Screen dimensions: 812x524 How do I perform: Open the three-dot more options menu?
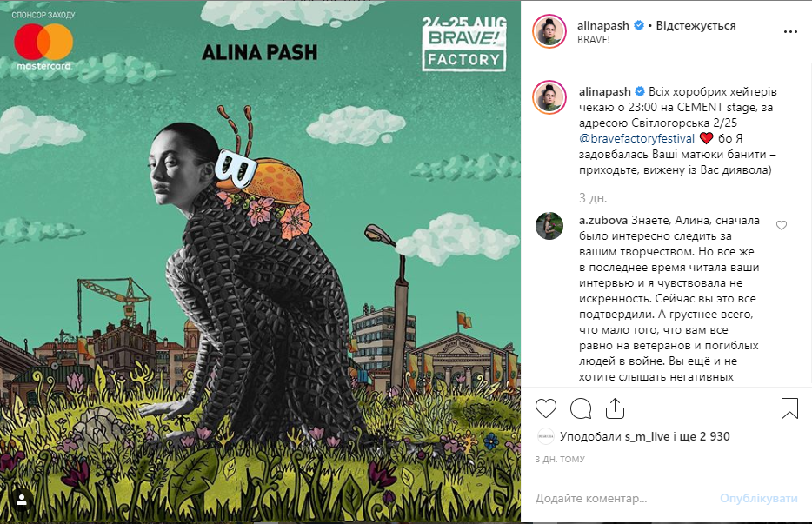[790, 32]
